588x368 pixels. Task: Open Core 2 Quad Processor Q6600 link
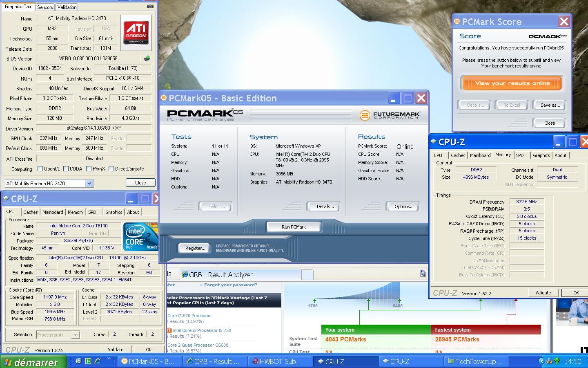click(198, 345)
